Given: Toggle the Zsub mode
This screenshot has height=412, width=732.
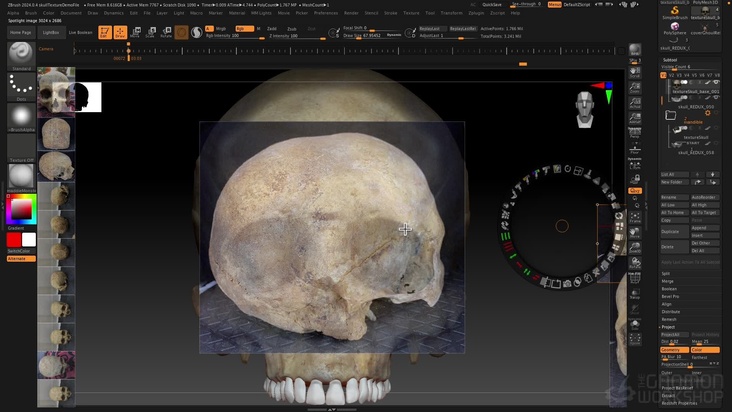Looking at the screenshot, I should [292, 28].
